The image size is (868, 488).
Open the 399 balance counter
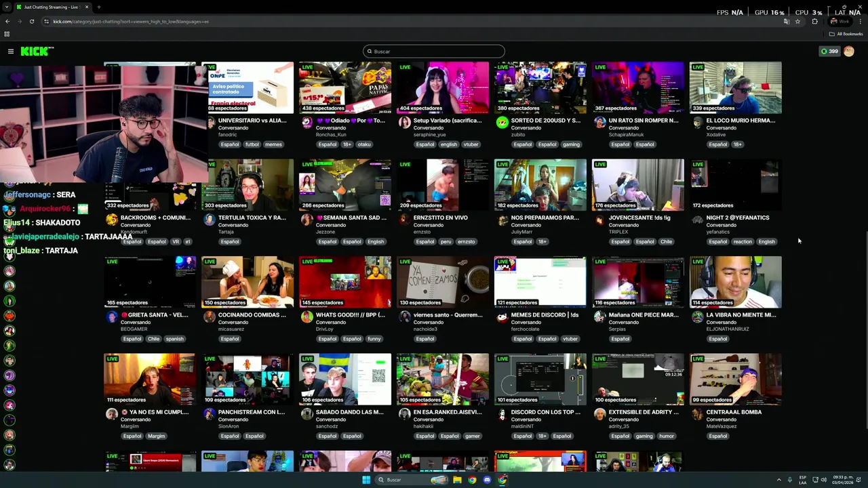point(829,51)
